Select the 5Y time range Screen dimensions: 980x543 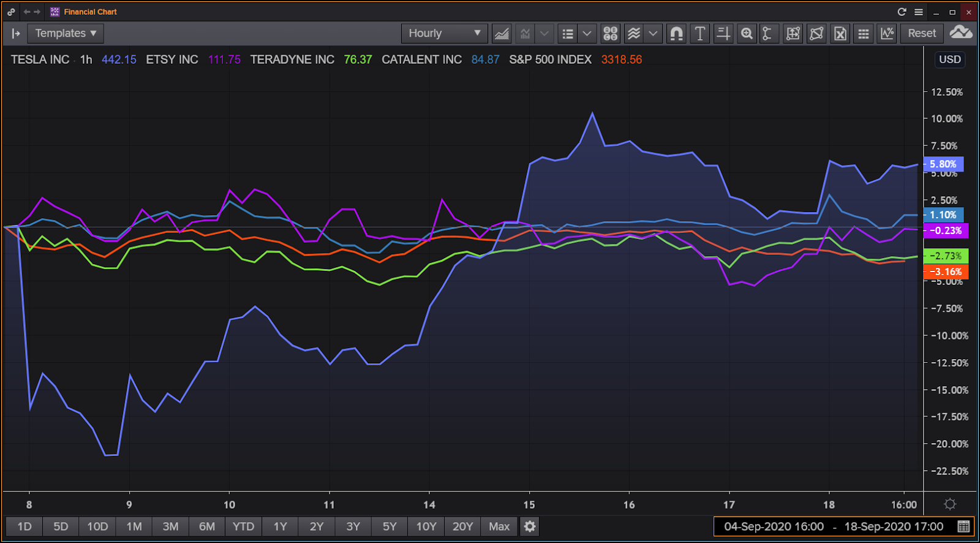390,526
